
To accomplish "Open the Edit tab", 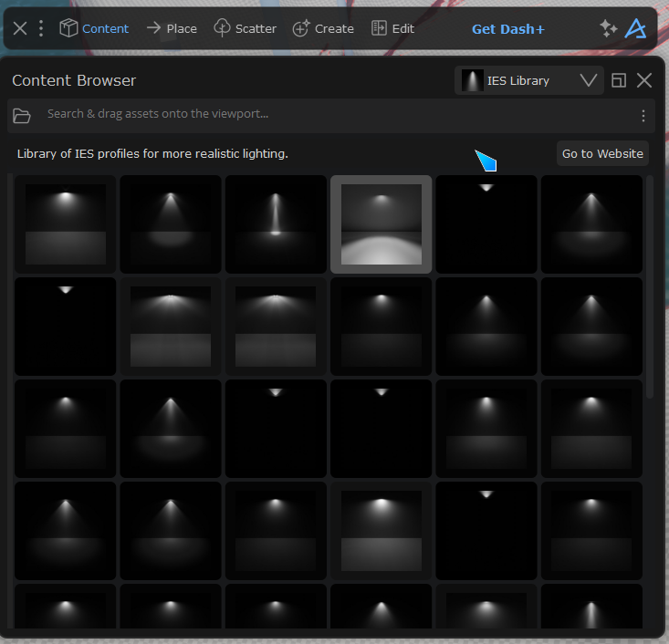I will (x=392, y=28).
